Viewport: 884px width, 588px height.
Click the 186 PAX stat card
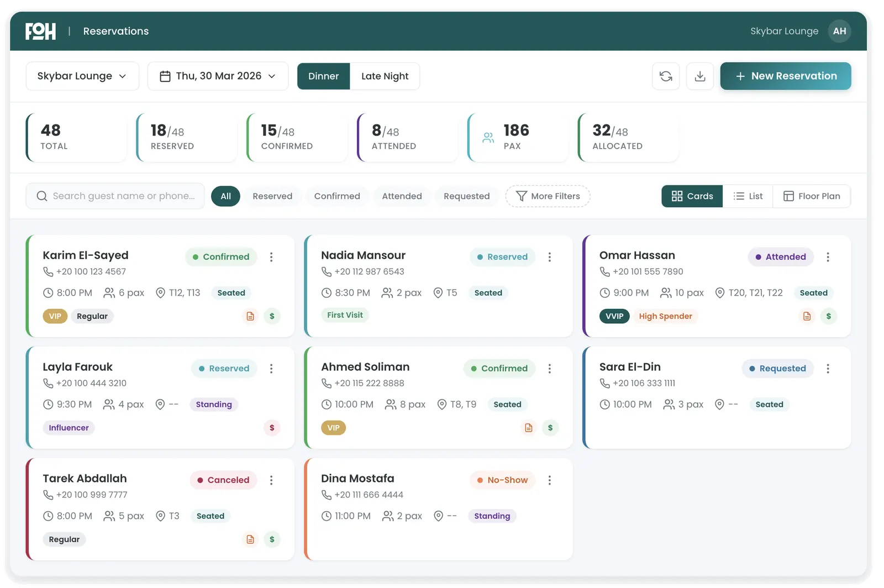tap(518, 138)
